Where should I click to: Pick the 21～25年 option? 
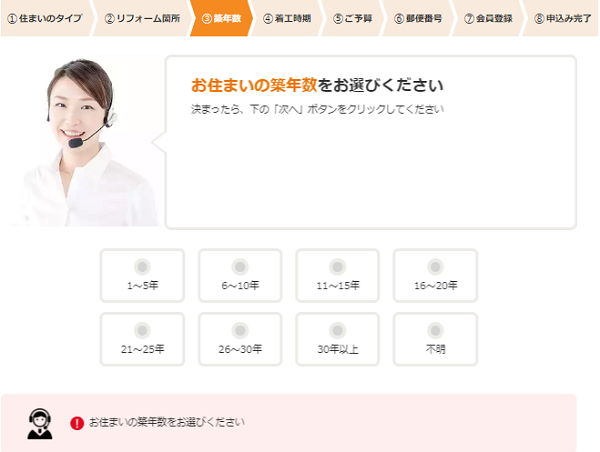pos(142,339)
